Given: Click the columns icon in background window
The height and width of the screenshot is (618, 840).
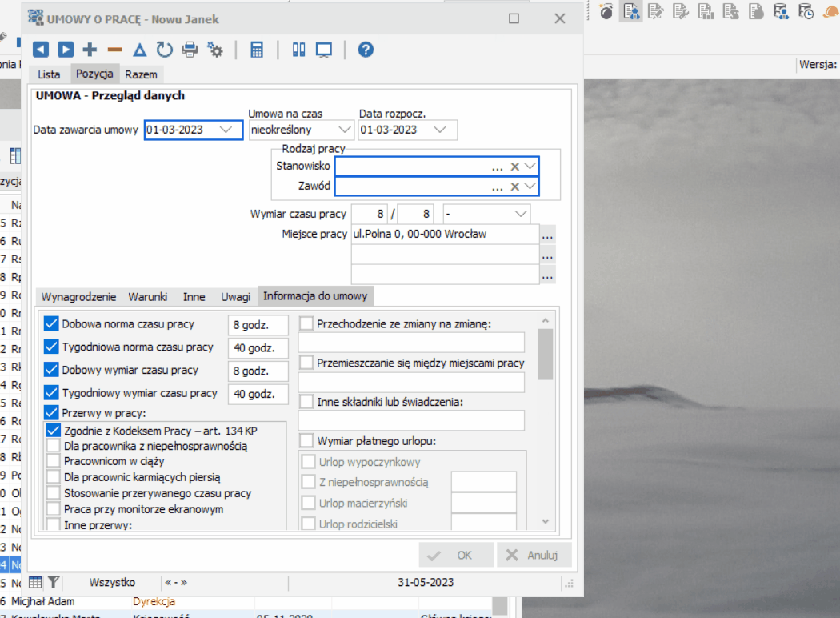Looking at the screenshot, I should coord(15,156).
